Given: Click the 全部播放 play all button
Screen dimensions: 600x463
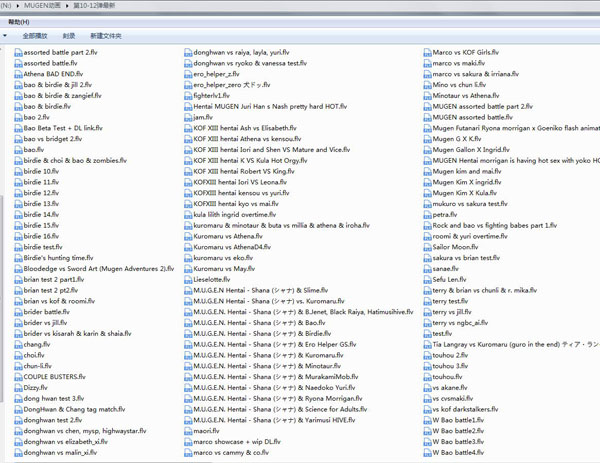Looking at the screenshot, I should tap(35, 36).
